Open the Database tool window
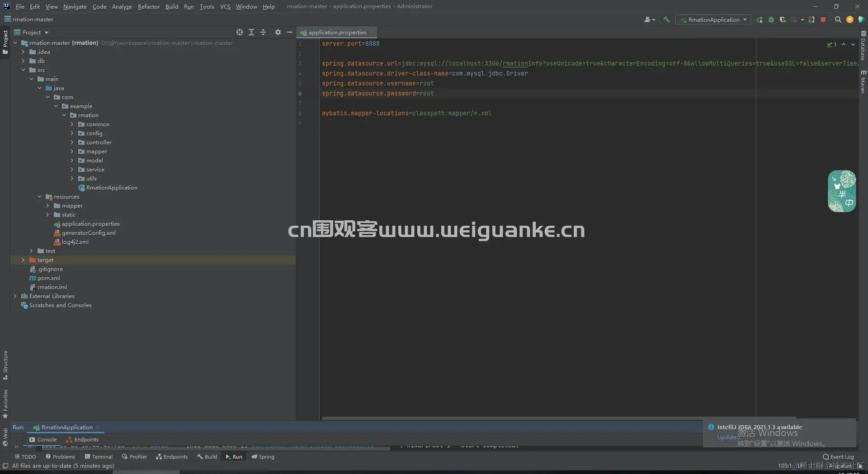Screen dimensions: 868x474 point(863,46)
